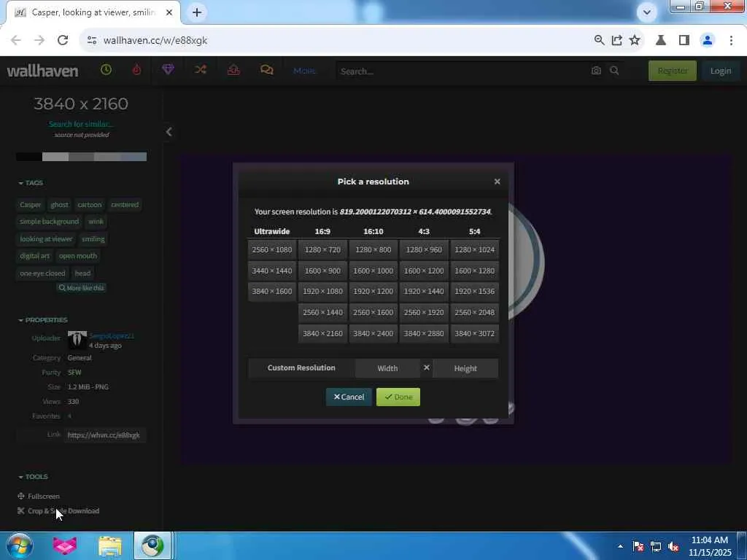Click the custom Height field
This screenshot has width=747, height=560.
[x=465, y=368]
